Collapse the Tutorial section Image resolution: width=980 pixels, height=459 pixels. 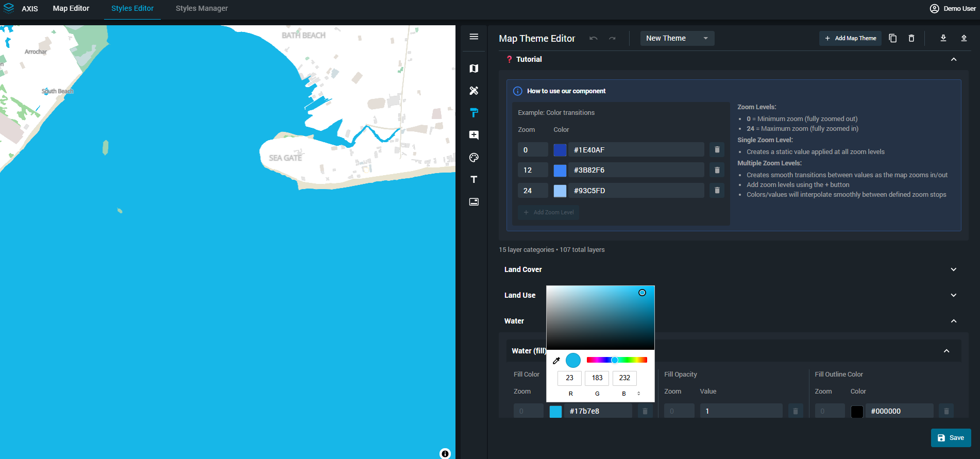click(x=953, y=59)
